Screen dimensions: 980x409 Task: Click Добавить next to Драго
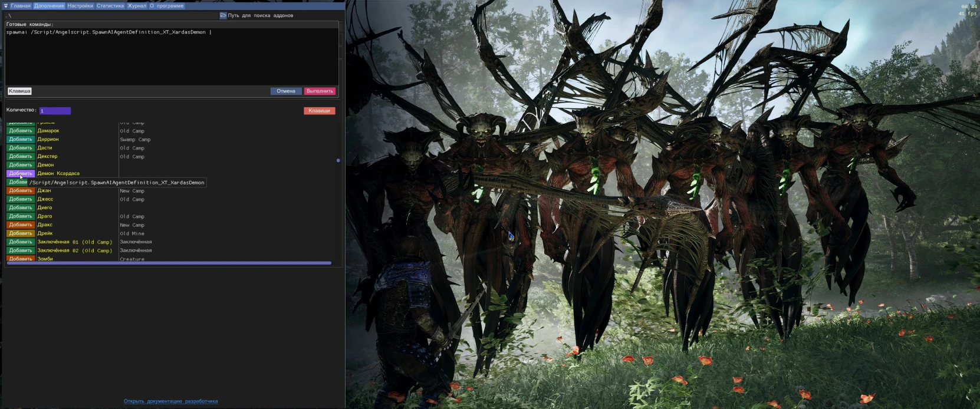click(x=21, y=216)
